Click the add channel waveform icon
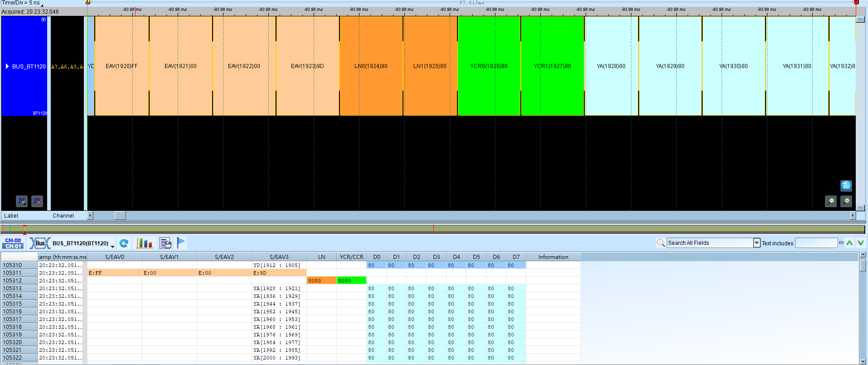This screenshot has height=365, width=868. [22, 201]
